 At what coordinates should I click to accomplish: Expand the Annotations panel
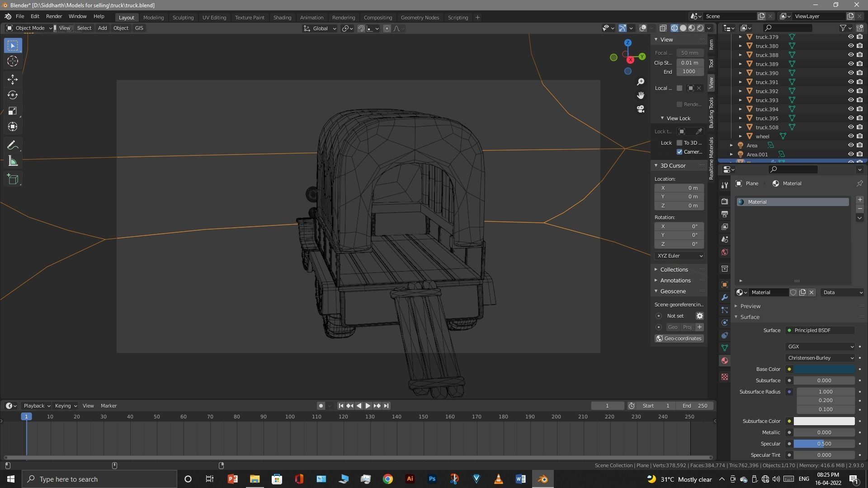675,281
